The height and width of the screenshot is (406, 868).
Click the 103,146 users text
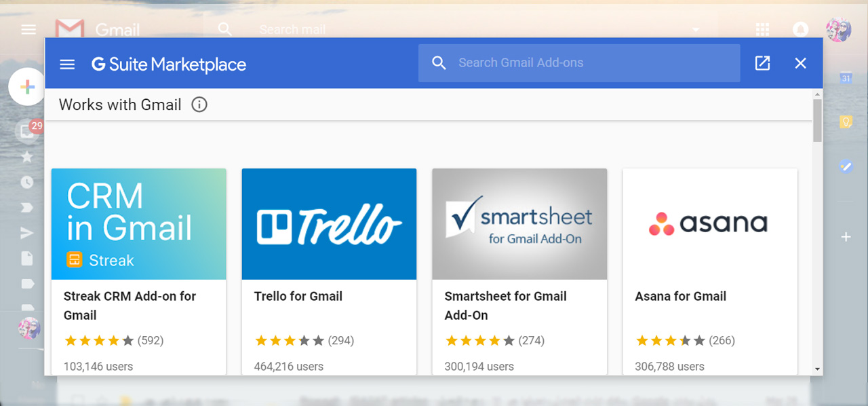click(98, 366)
